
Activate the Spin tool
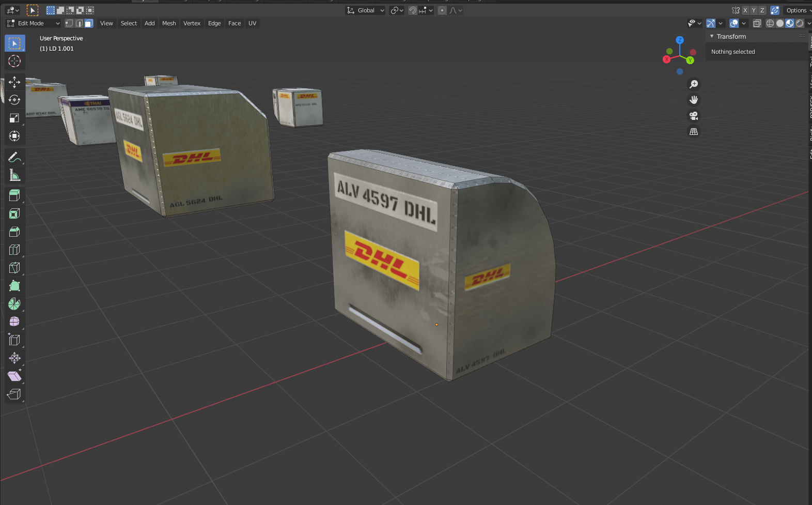[14, 304]
